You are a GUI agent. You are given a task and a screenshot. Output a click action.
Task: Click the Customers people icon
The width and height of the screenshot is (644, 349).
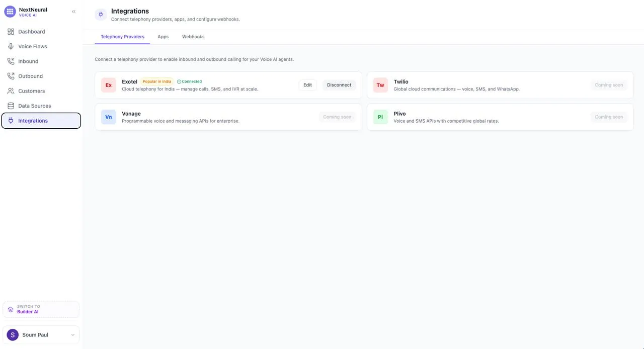point(11,91)
